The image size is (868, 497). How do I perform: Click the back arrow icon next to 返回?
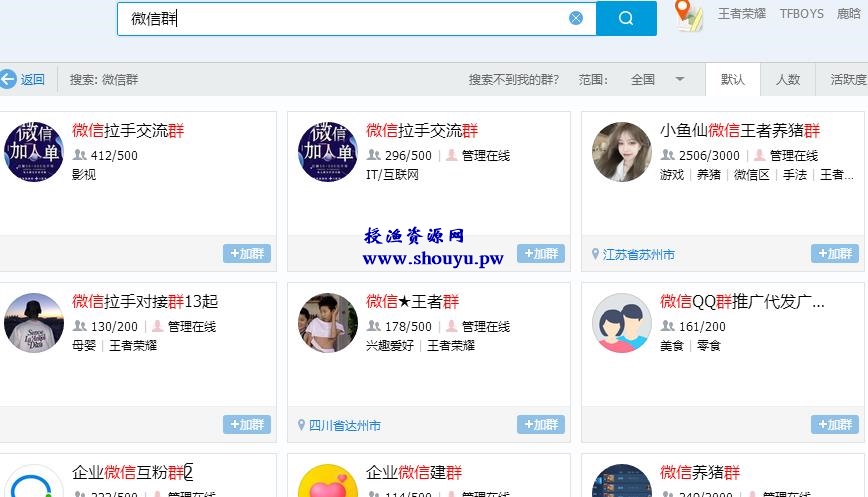[x=8, y=79]
